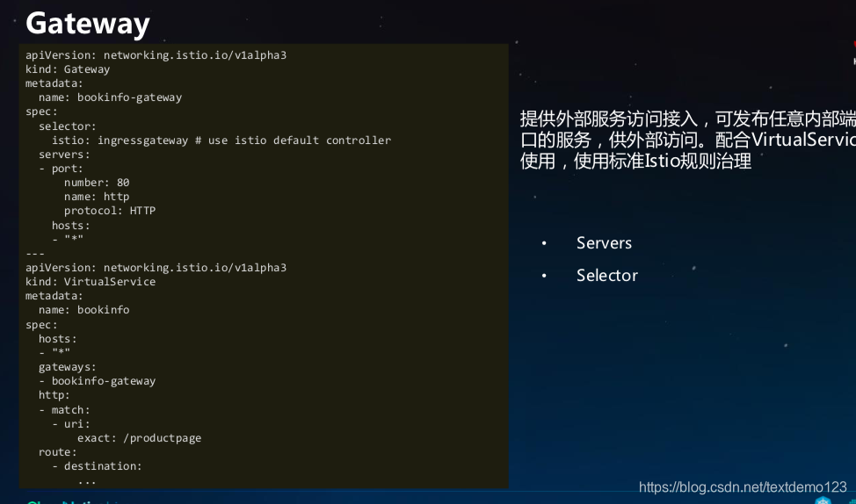Click the "selector:" line in the code
856x504 pixels.
[67, 126]
